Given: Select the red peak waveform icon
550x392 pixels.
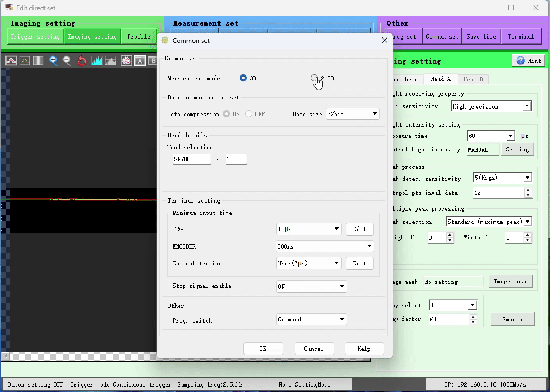Looking at the screenshot, I should click(11, 61).
